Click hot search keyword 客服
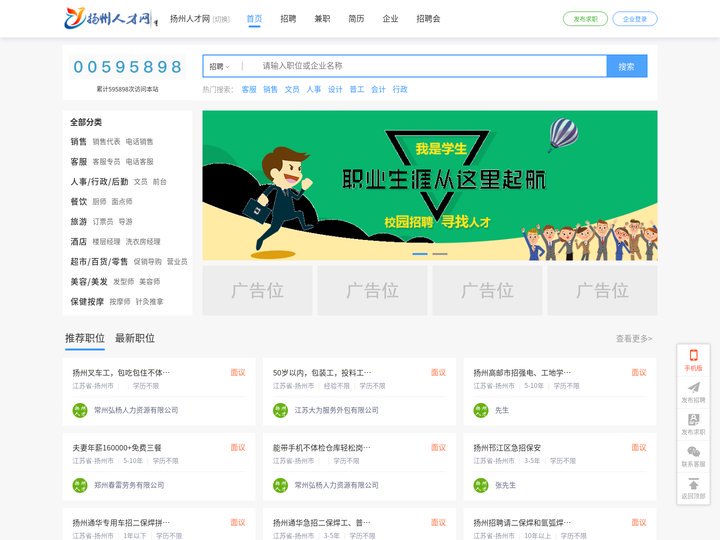Screen dimensions: 720x540 click(x=249, y=90)
